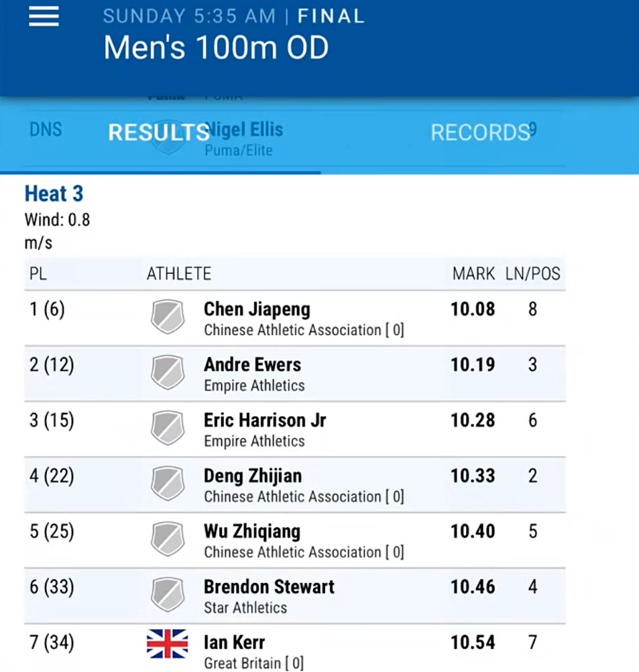Sort by the MARK column header
The height and width of the screenshot is (672, 639).
[x=473, y=273]
